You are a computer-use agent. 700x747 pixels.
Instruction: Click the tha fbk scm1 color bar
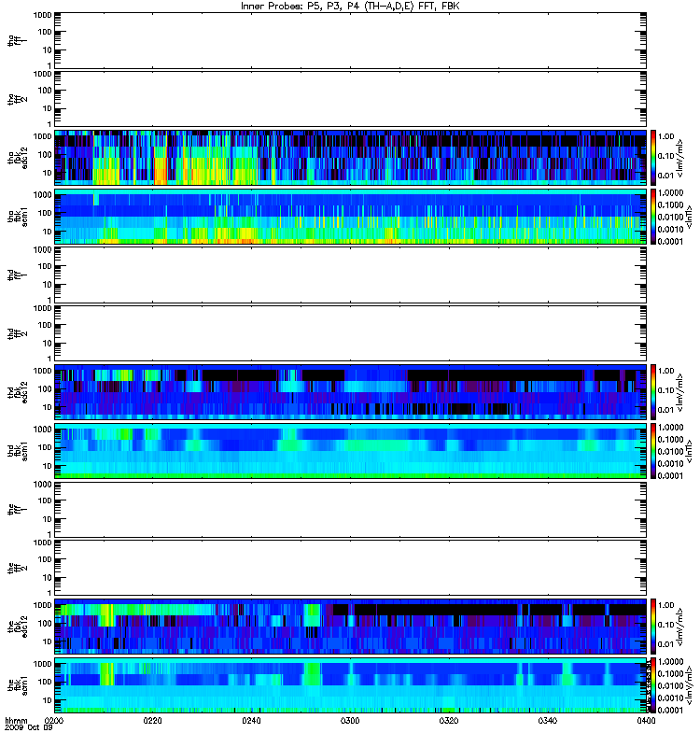(653, 217)
